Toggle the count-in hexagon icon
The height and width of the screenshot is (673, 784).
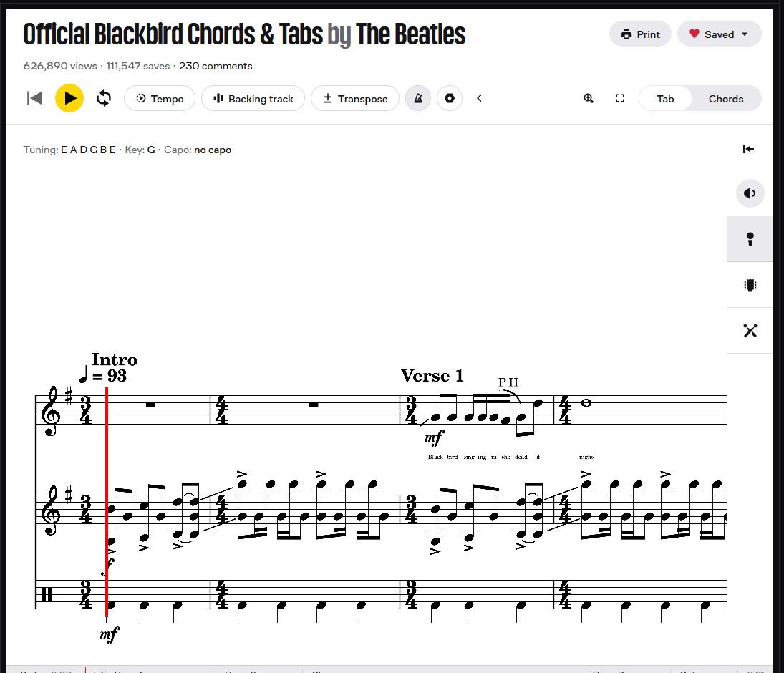(450, 99)
